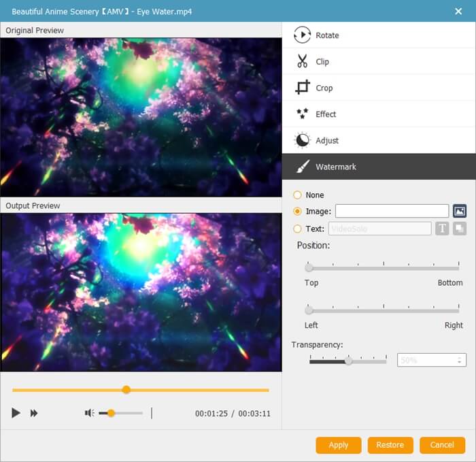
Task: Open Effect via the stars icon
Action: pos(303,114)
